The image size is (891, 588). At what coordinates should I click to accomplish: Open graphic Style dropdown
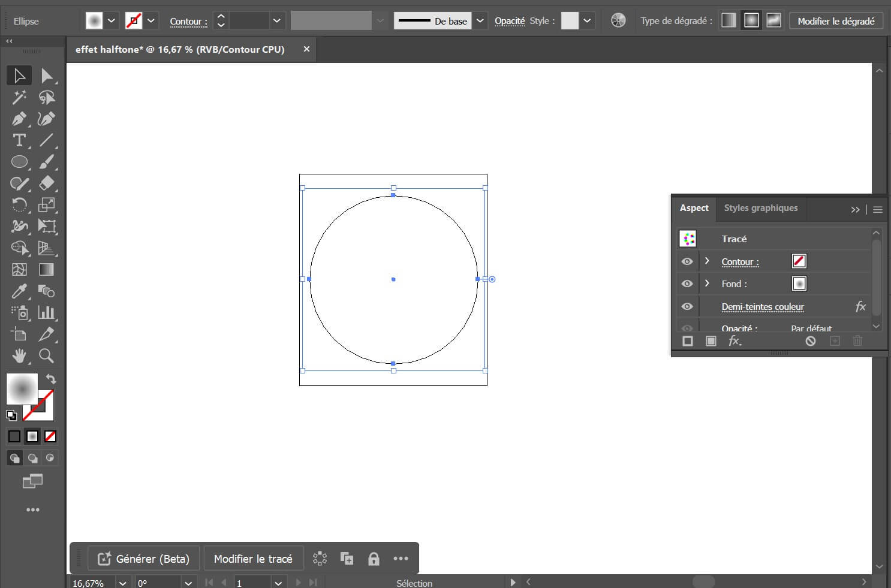click(587, 20)
